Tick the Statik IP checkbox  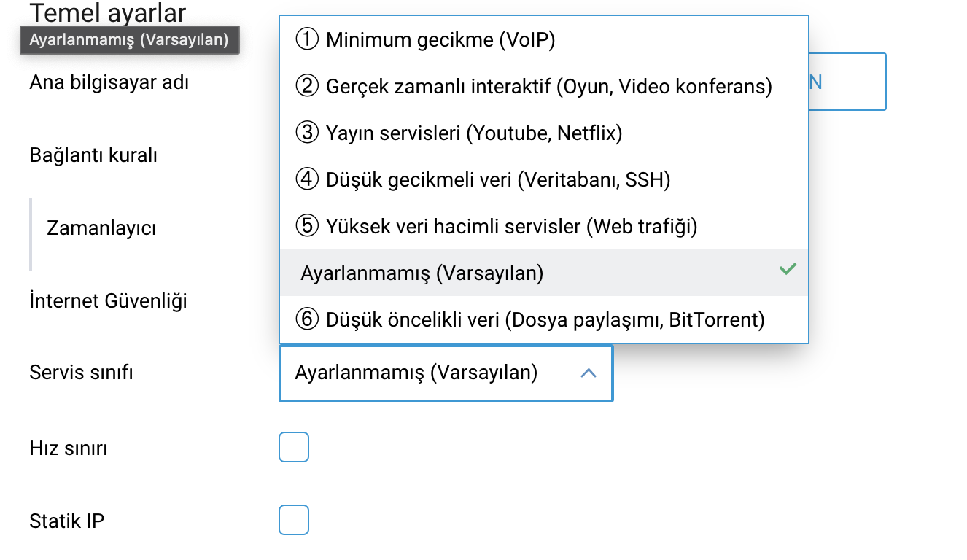pyautogui.click(x=294, y=520)
